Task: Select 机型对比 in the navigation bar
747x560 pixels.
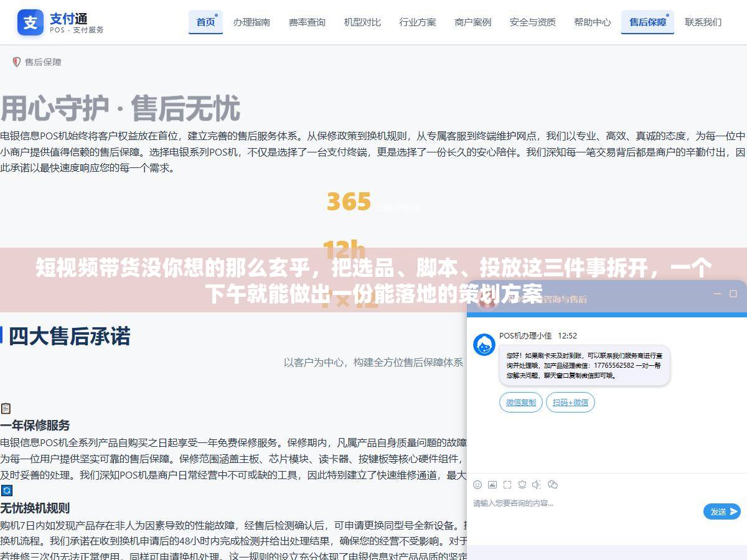Action: 362,22
